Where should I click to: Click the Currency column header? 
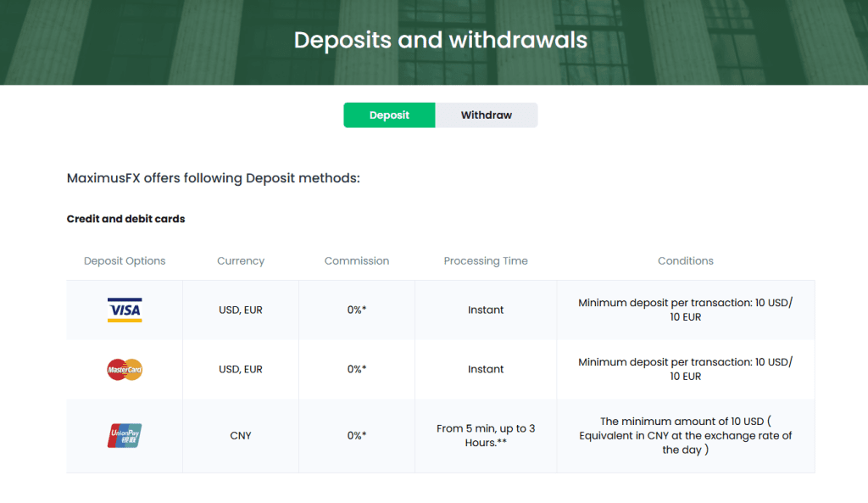point(241,261)
